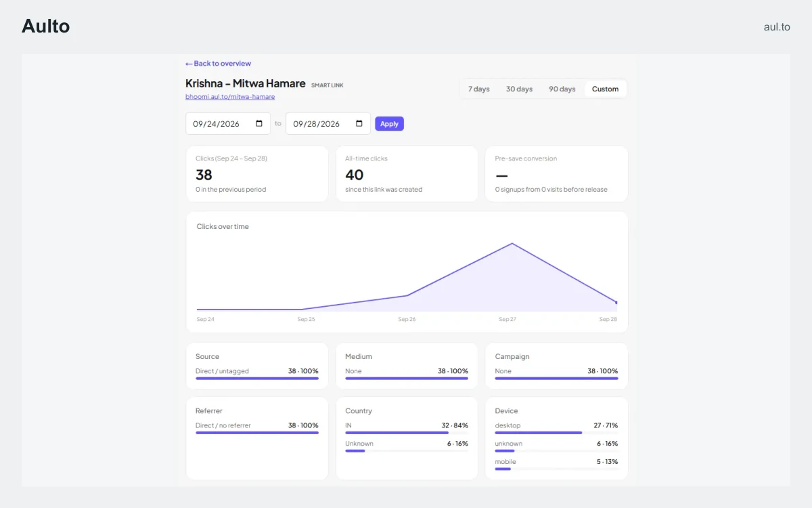
Task: Open the start date calendar picker icon
Action: 259,124
